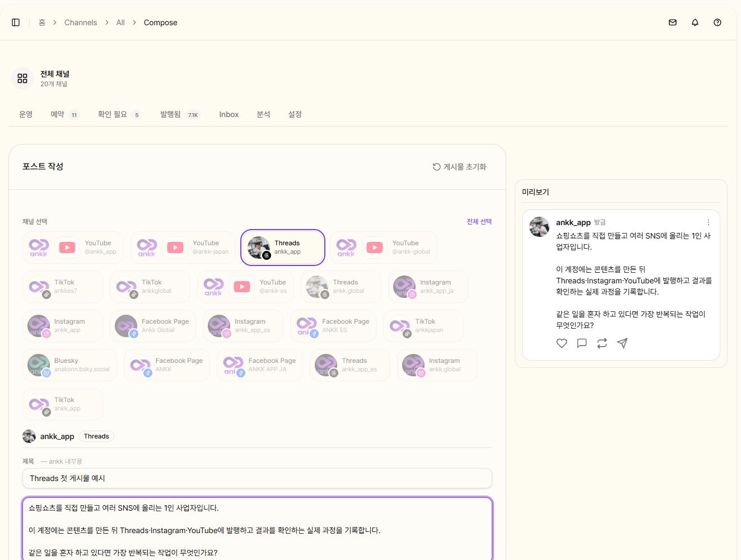Toggle TikTok ankkes7 channel

pos(63,287)
